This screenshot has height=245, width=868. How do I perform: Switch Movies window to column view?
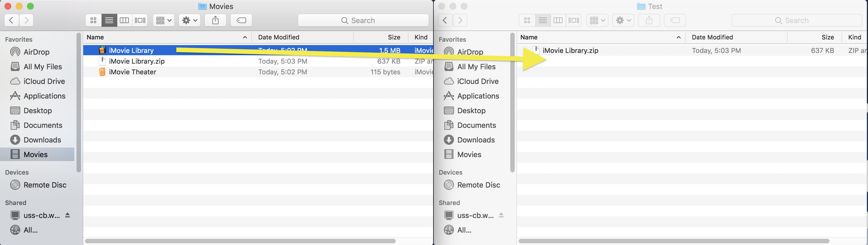tap(124, 20)
